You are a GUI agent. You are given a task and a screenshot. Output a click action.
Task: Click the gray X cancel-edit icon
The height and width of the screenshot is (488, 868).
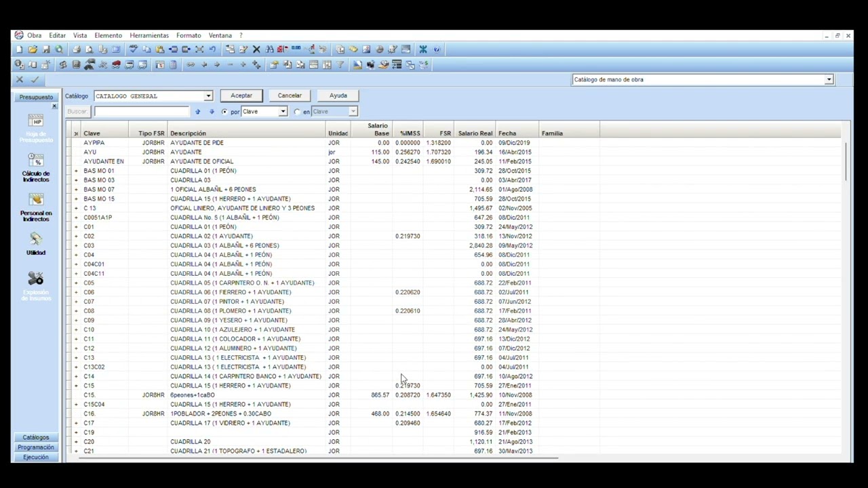tap(20, 80)
